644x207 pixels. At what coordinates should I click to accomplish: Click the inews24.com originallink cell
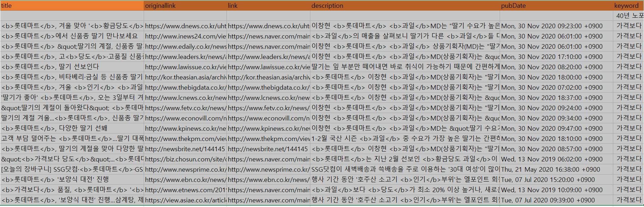pos(185,36)
